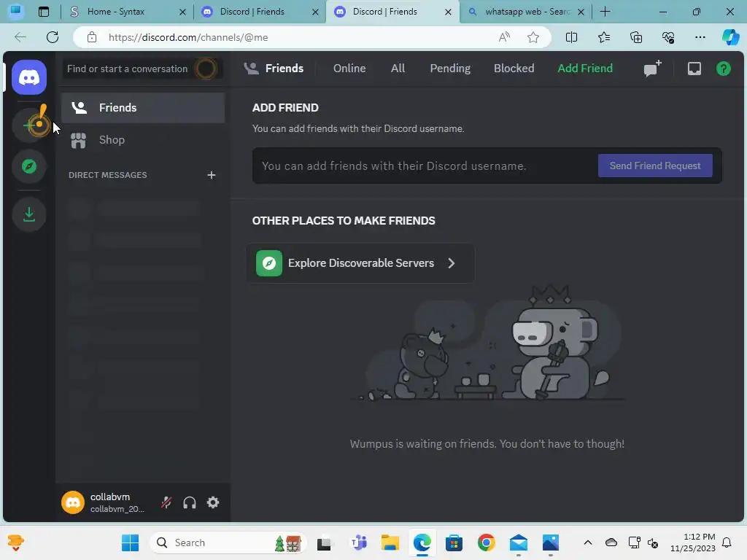This screenshot has width=747, height=560.
Task: Open the taskbar clock and date
Action: (693, 542)
